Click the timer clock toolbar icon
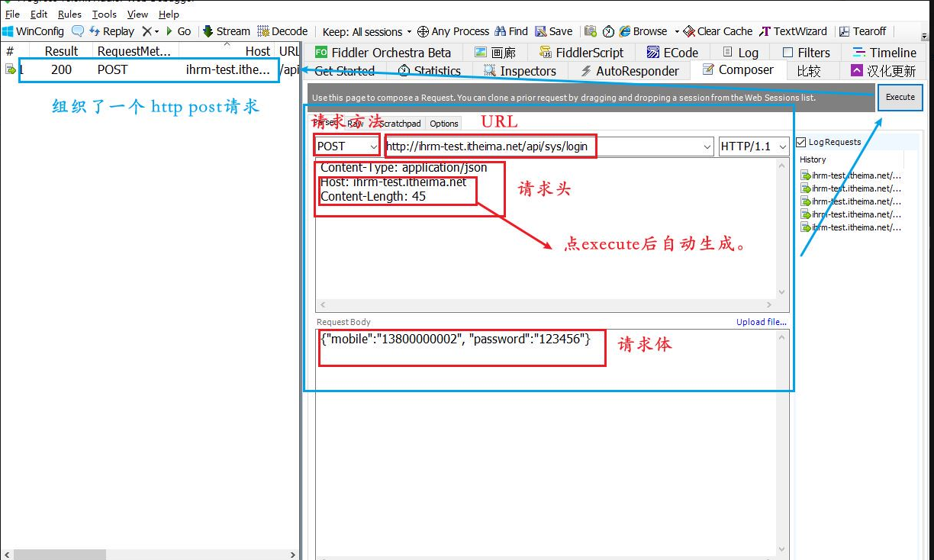The width and height of the screenshot is (934, 560). click(608, 31)
